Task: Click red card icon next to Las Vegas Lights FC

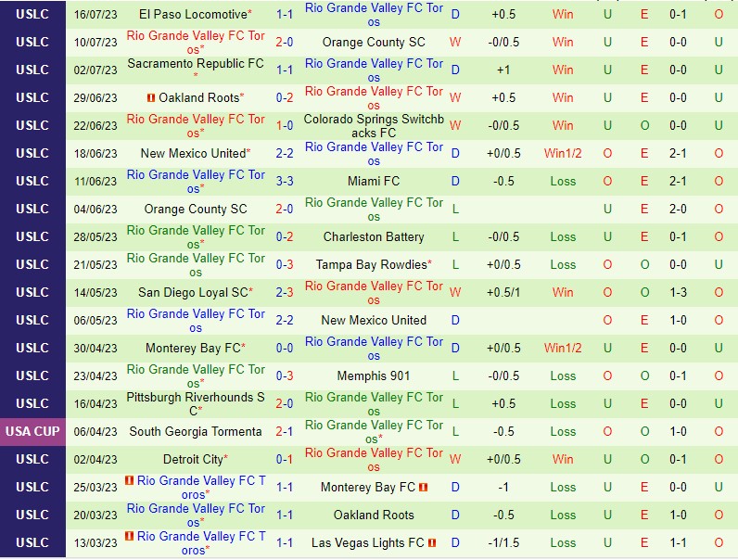Action: [x=432, y=542]
